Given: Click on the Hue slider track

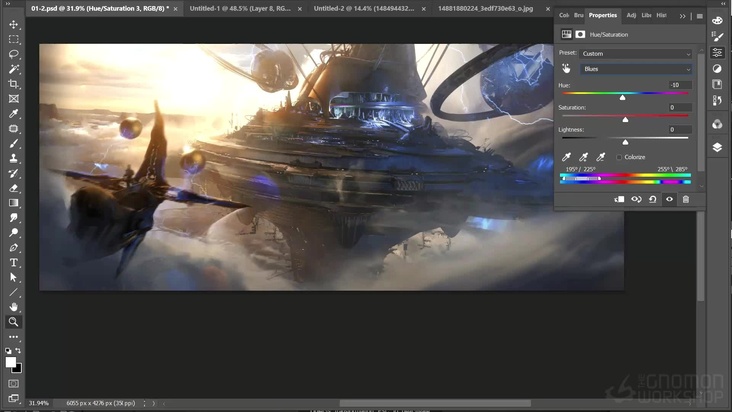Looking at the screenshot, I should [625, 93].
